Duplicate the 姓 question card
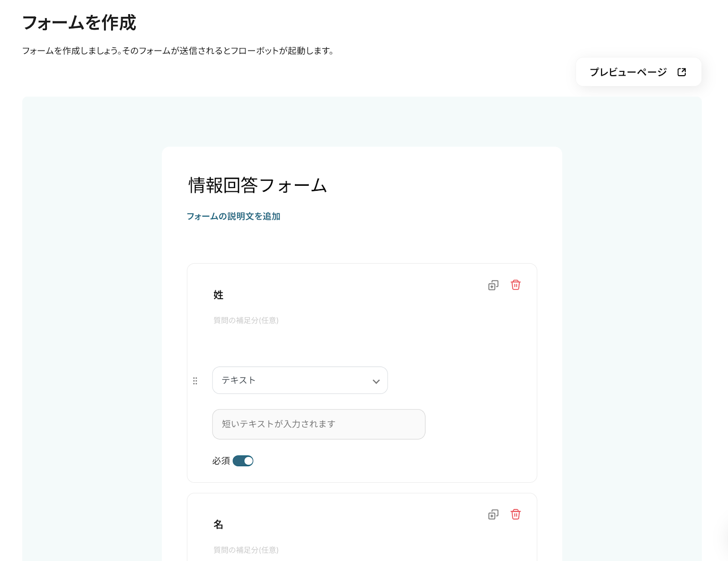 click(x=493, y=285)
